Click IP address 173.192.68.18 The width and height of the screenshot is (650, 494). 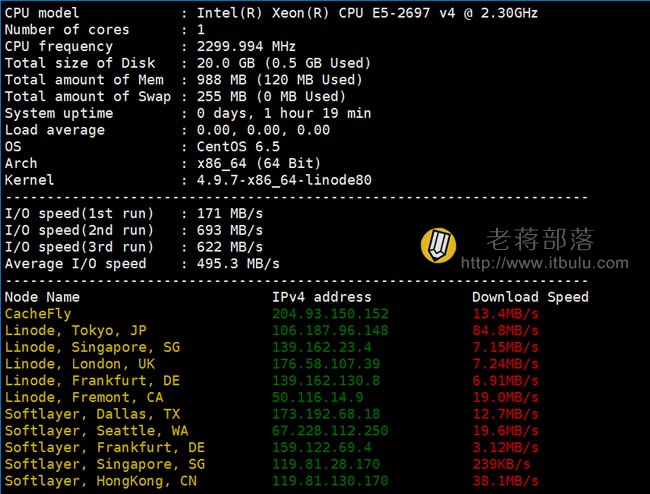tap(326, 414)
